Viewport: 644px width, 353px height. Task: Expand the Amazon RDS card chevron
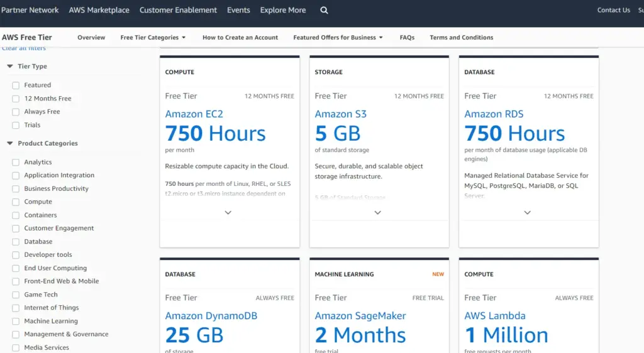[528, 212]
